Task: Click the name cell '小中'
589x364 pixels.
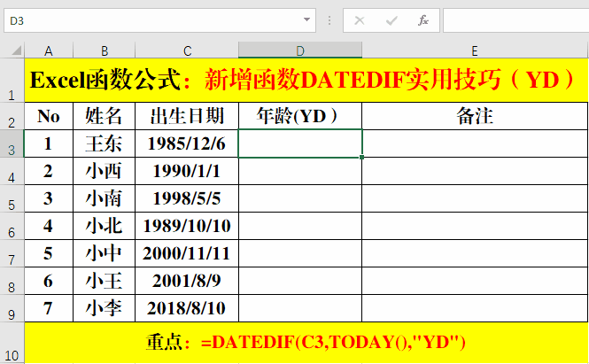Action: 104,253
